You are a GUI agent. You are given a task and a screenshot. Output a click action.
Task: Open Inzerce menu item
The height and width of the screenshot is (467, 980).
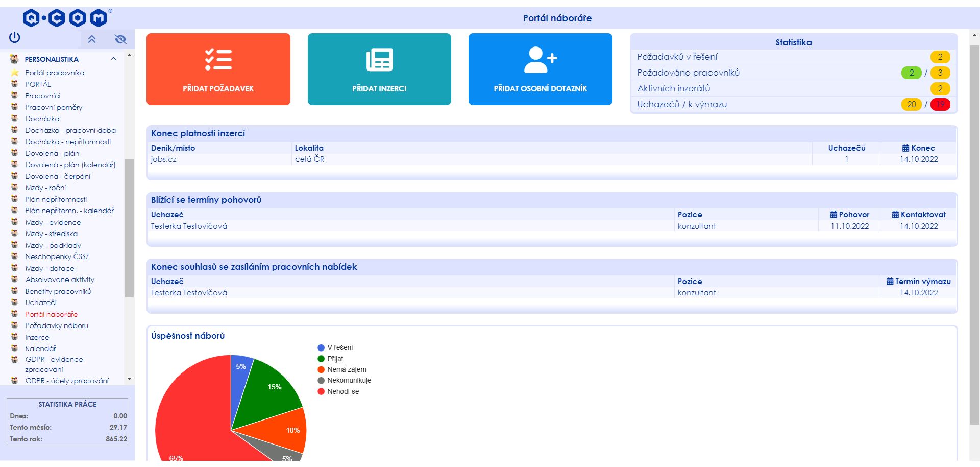pyautogui.click(x=37, y=337)
